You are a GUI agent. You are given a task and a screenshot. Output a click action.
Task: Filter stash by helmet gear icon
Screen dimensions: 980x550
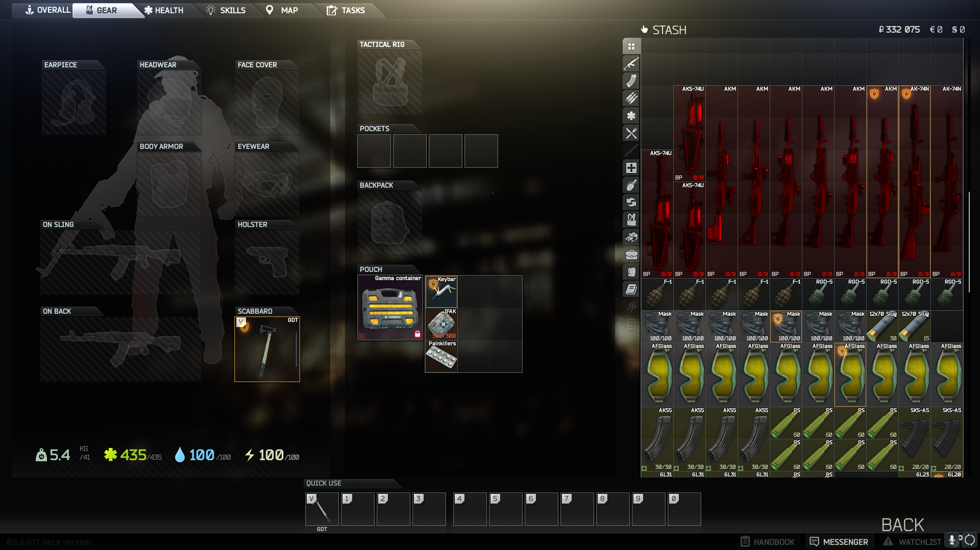pyautogui.click(x=631, y=237)
